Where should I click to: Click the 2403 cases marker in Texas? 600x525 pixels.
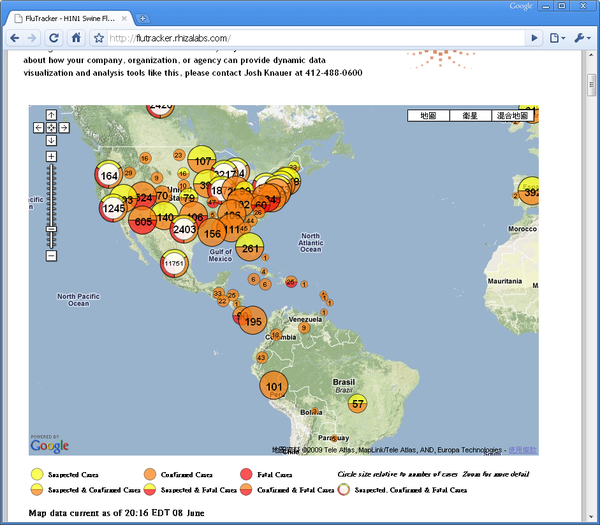[x=184, y=229]
